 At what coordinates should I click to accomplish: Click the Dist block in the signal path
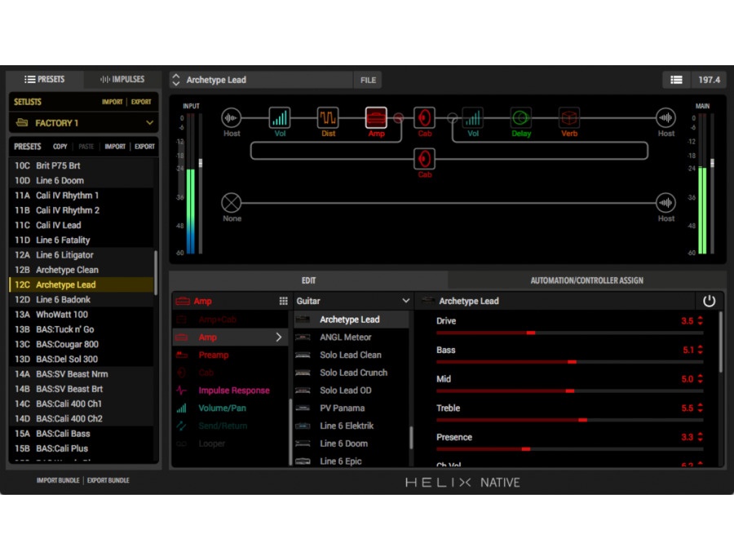(328, 118)
